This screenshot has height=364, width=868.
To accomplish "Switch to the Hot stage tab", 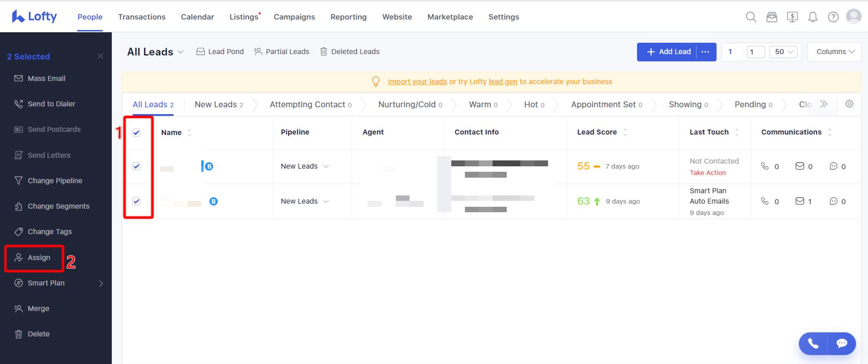I will (x=534, y=105).
